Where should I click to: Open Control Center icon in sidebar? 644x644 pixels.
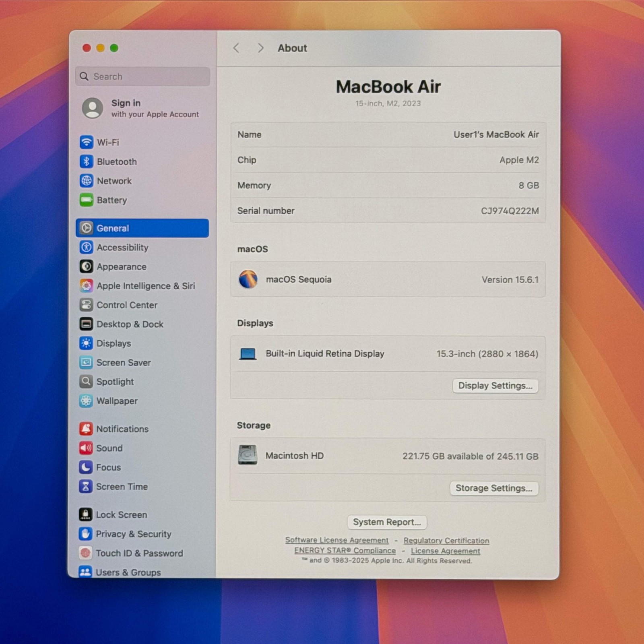pyautogui.click(x=86, y=305)
